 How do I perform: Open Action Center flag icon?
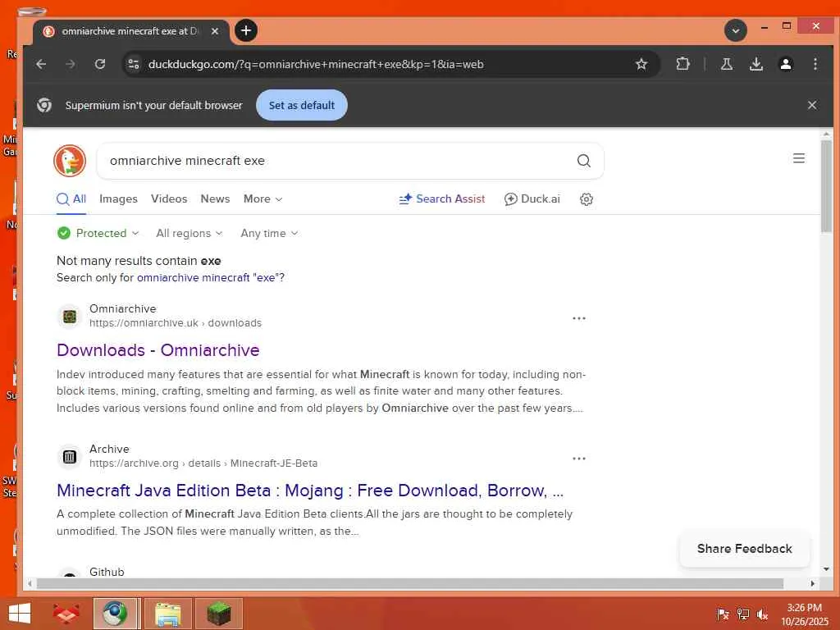[723, 614]
